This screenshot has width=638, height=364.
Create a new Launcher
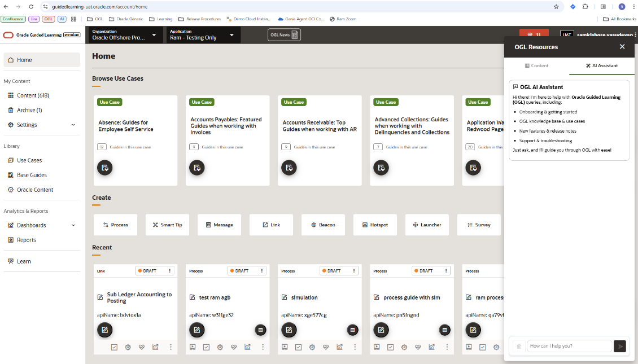pos(427,225)
